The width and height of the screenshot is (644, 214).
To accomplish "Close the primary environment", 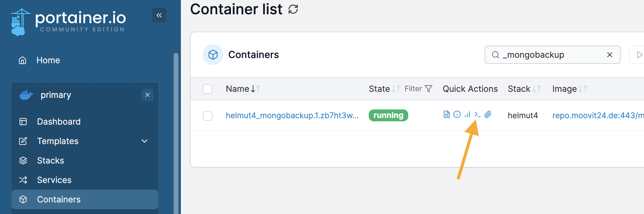I will point(147,95).
